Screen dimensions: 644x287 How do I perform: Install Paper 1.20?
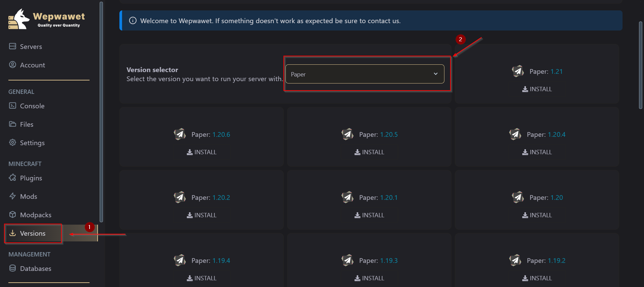click(537, 215)
